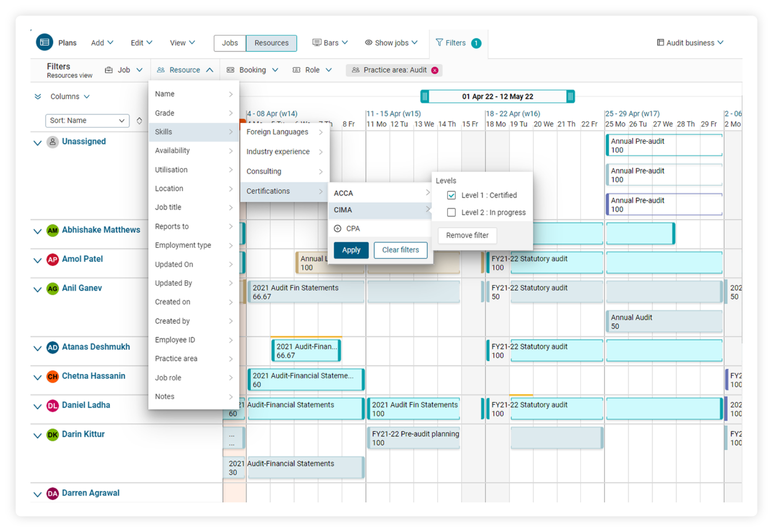Click the left handle of the date range slider
773x532 pixels.
(425, 96)
